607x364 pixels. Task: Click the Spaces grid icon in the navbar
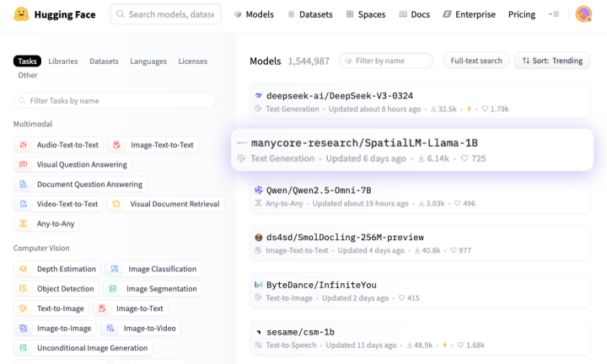tap(350, 14)
